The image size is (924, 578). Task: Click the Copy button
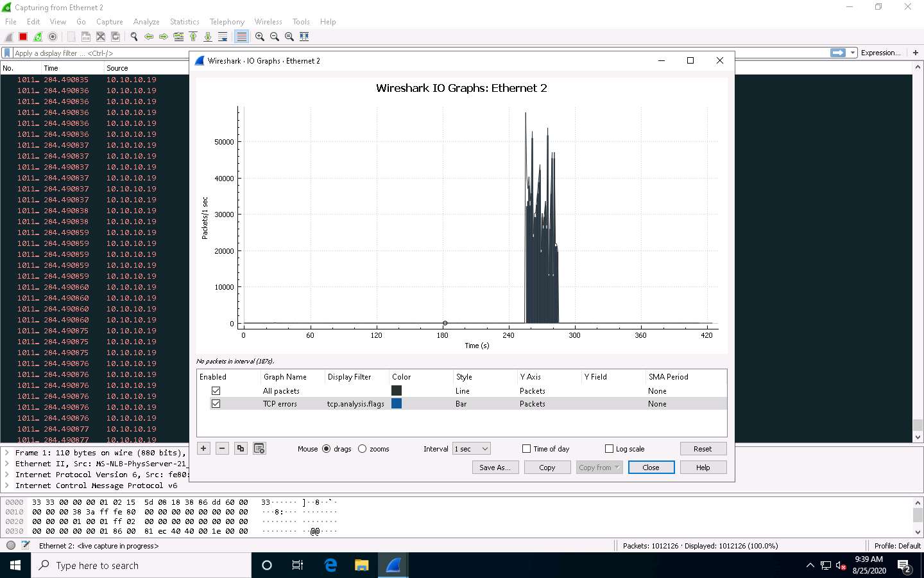(x=547, y=468)
